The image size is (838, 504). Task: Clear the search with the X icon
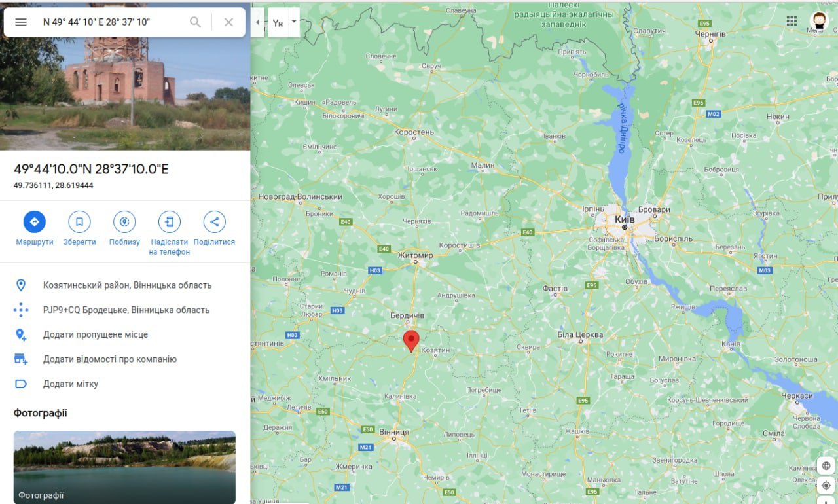coord(228,22)
